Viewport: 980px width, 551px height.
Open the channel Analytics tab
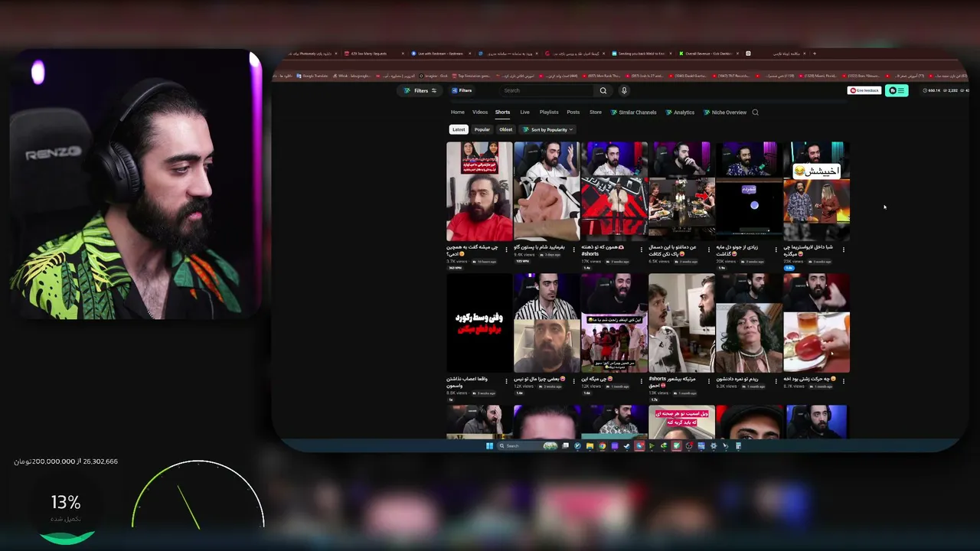[680, 112]
